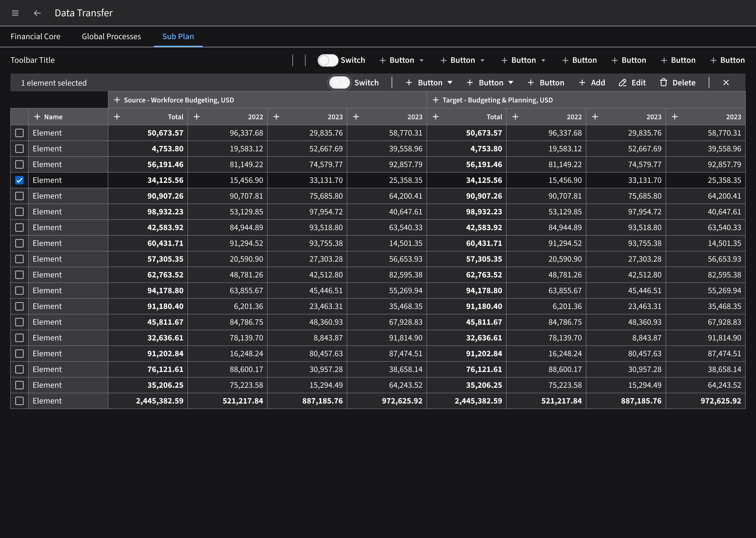Image resolution: width=756 pixels, height=538 pixels.
Task: Click the '1 element selected' label
Action: tap(54, 83)
